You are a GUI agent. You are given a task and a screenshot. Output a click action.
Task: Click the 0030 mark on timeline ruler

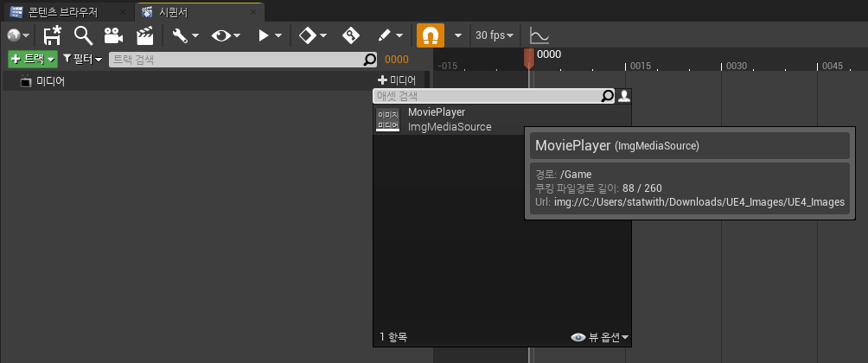(x=737, y=66)
